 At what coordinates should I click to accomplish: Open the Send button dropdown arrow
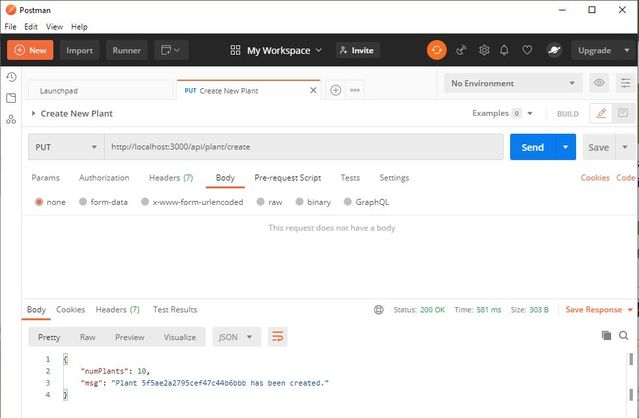point(565,147)
